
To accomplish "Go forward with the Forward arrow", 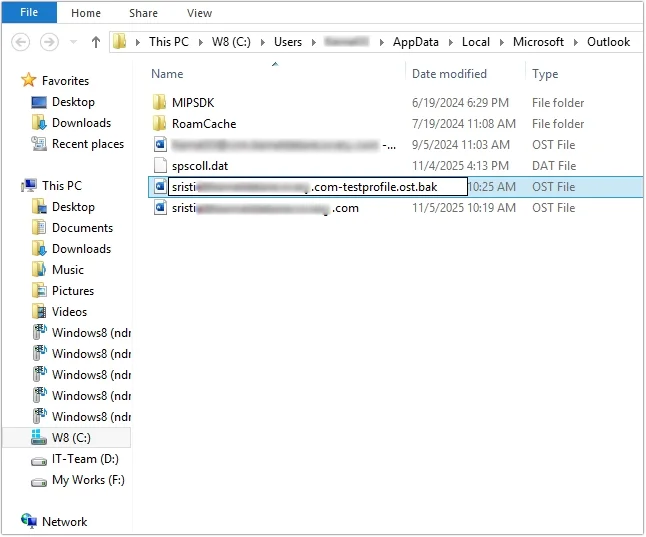I will [x=49, y=42].
